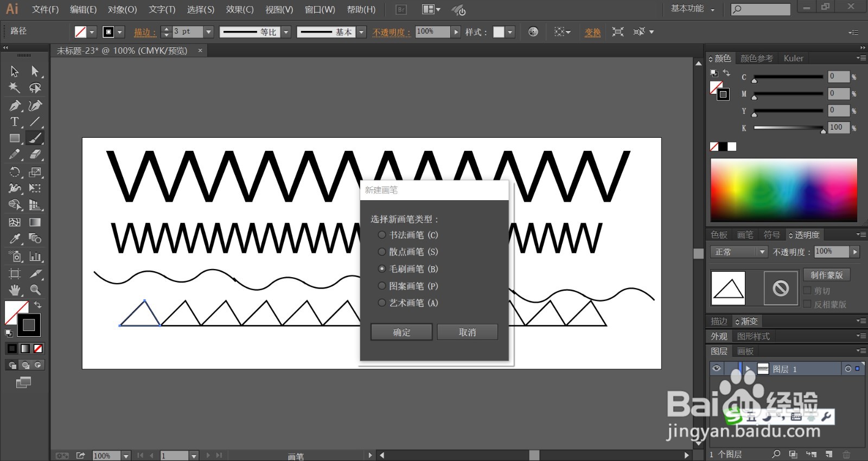Select the Scale tool

pyautogui.click(x=35, y=172)
